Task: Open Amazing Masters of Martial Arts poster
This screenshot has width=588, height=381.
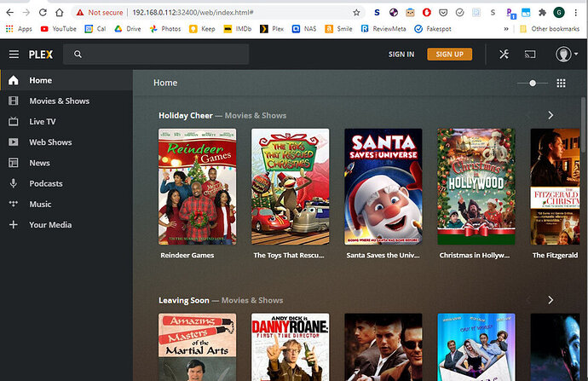Action: tap(197, 347)
